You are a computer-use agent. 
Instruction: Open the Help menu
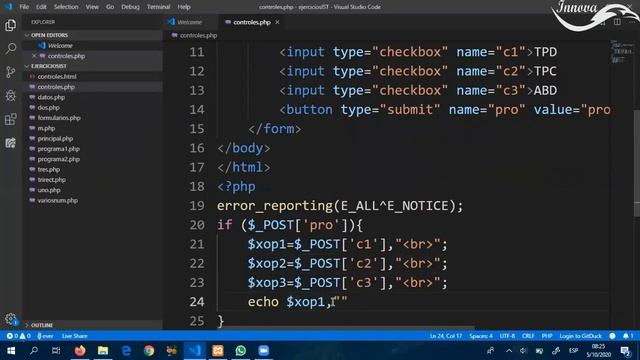coord(184,7)
